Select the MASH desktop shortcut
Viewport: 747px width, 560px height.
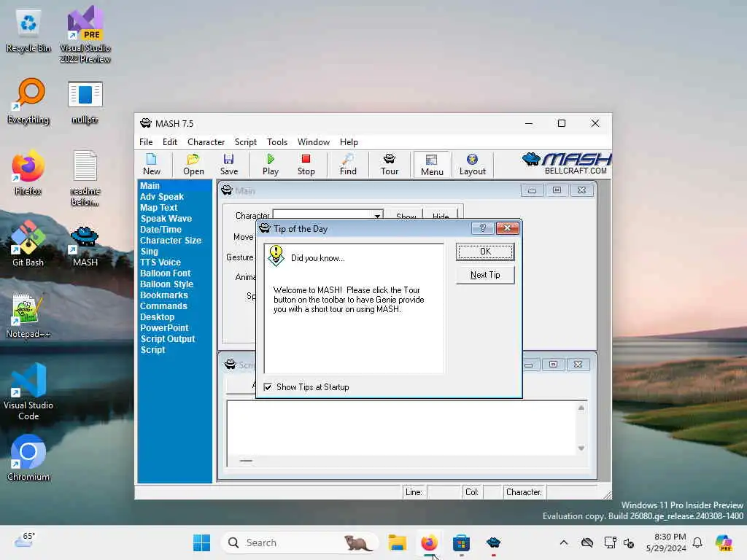[85, 245]
